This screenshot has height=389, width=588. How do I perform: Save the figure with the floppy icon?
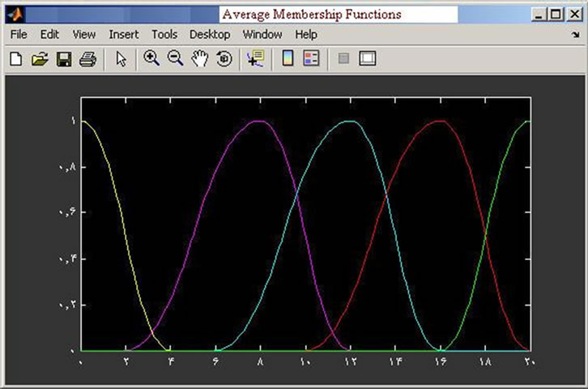tap(64, 59)
